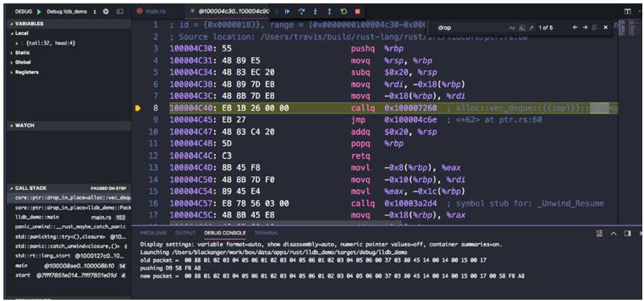
Task: Stop the debugging session
Action: coord(357,12)
